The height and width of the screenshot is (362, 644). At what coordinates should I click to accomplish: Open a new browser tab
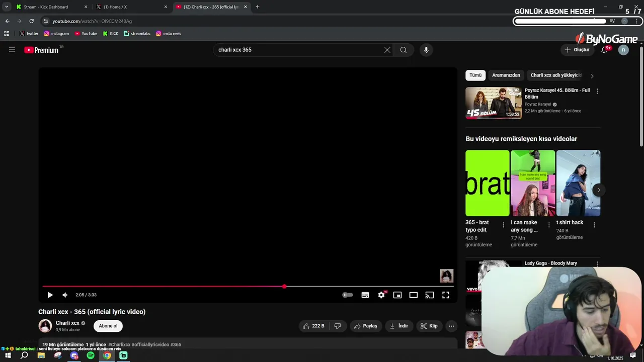[258, 7]
